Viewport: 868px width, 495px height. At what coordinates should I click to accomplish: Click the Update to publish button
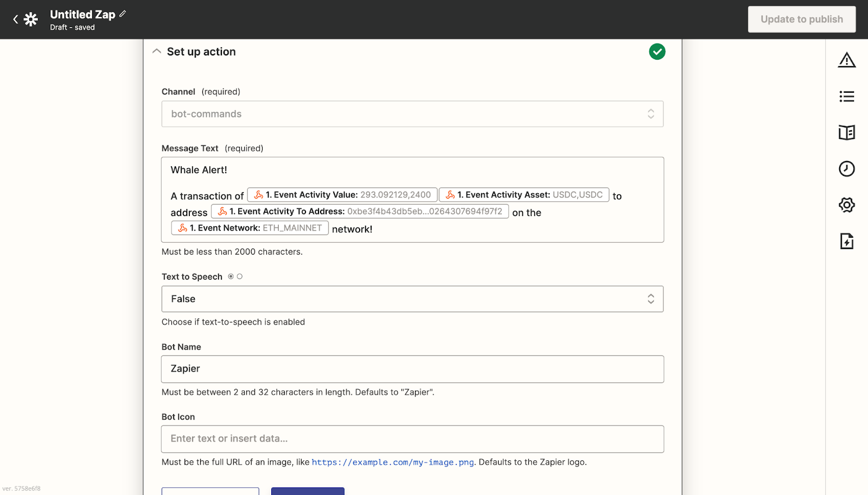(801, 20)
